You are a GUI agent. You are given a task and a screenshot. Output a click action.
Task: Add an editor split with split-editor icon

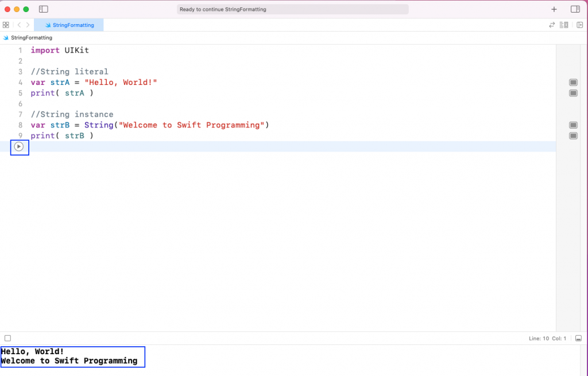[579, 25]
